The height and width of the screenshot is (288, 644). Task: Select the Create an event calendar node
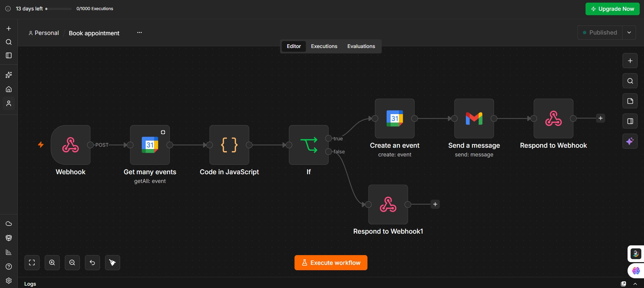tap(395, 118)
